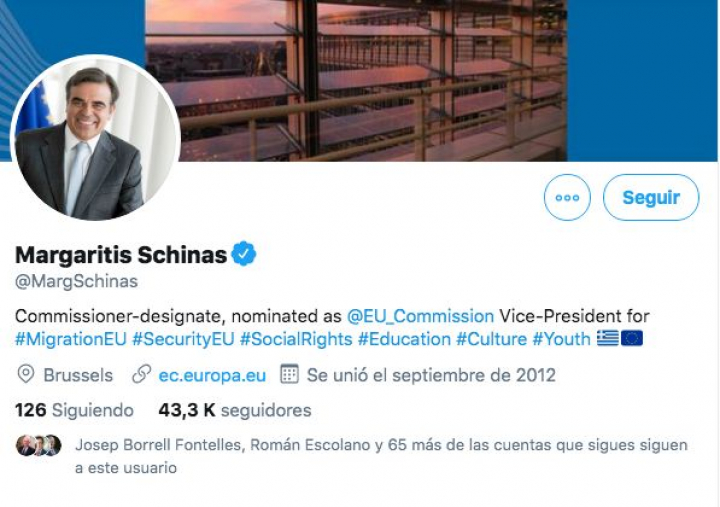Viewport: 720px width, 507px height.
Task: Click the mutual followers avatar icons
Action: pyautogui.click(x=39, y=445)
